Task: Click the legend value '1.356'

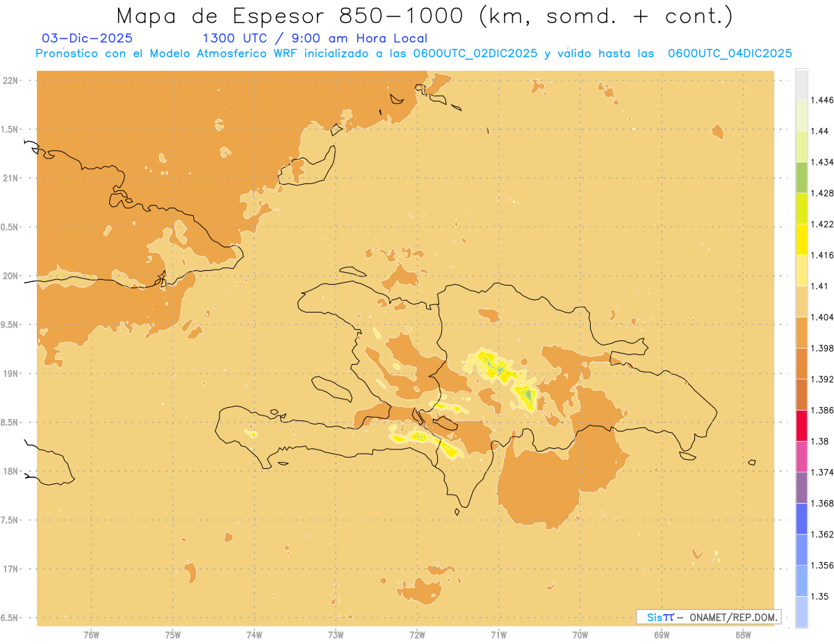Action: [821, 565]
